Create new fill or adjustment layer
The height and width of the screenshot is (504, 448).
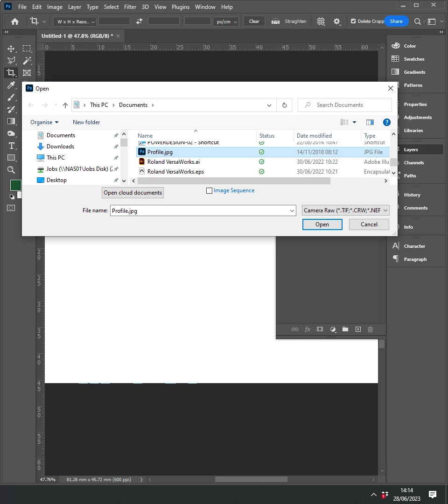[x=333, y=329]
